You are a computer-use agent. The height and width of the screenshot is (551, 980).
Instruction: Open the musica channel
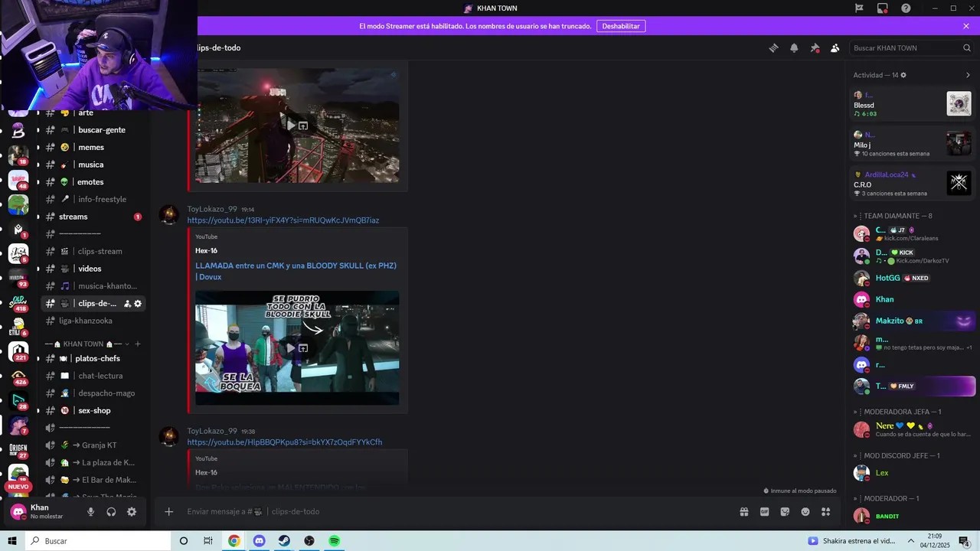[x=93, y=165]
